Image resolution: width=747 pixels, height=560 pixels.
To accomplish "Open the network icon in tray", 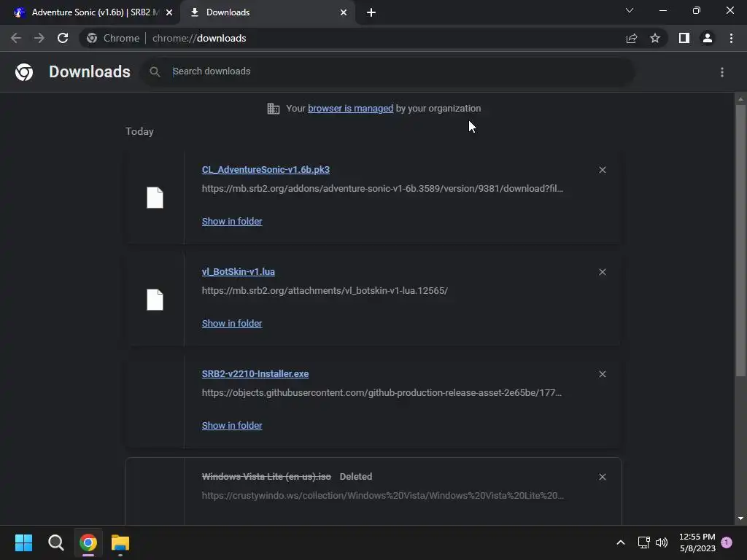I will tap(643, 542).
